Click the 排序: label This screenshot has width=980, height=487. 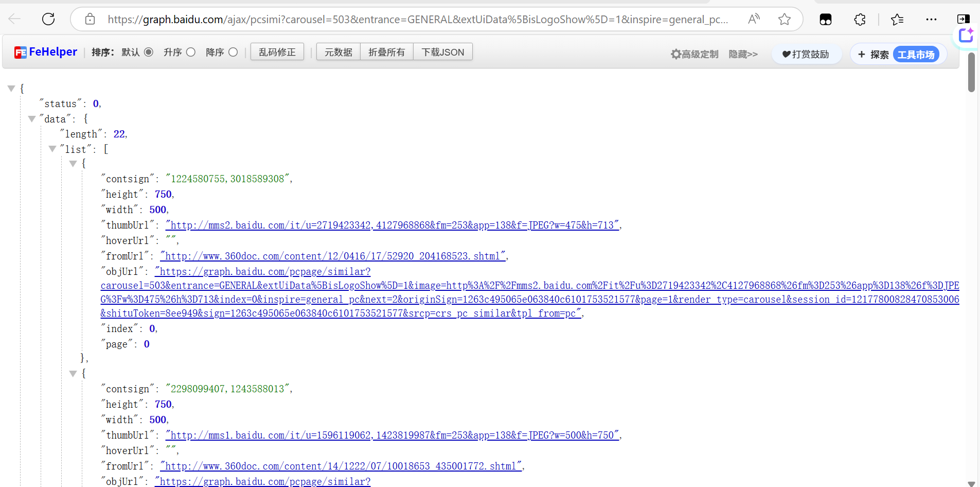[x=103, y=52]
